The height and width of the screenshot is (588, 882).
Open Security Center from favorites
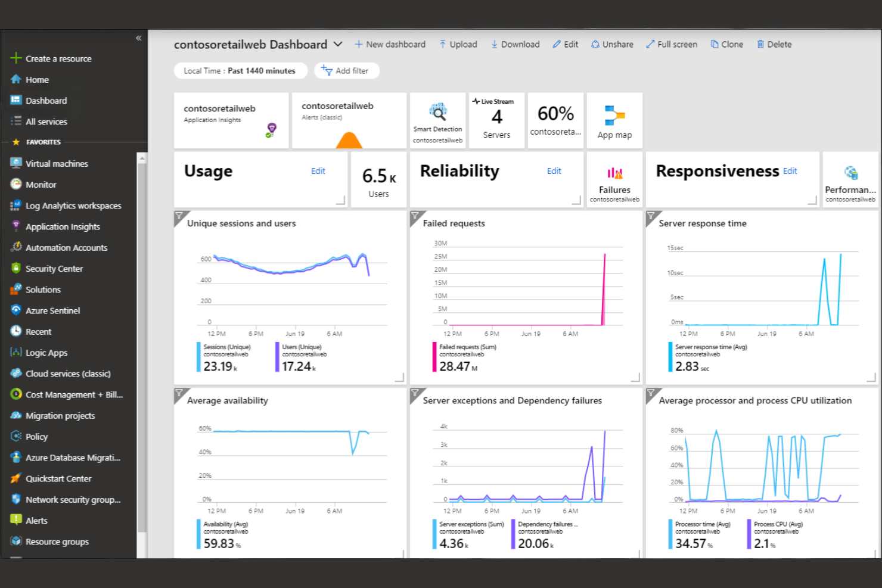54,268
